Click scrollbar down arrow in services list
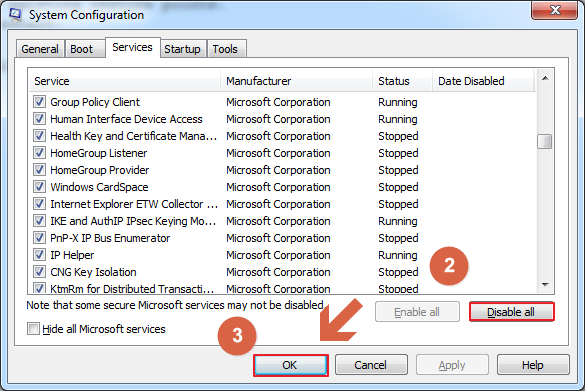 (545, 285)
